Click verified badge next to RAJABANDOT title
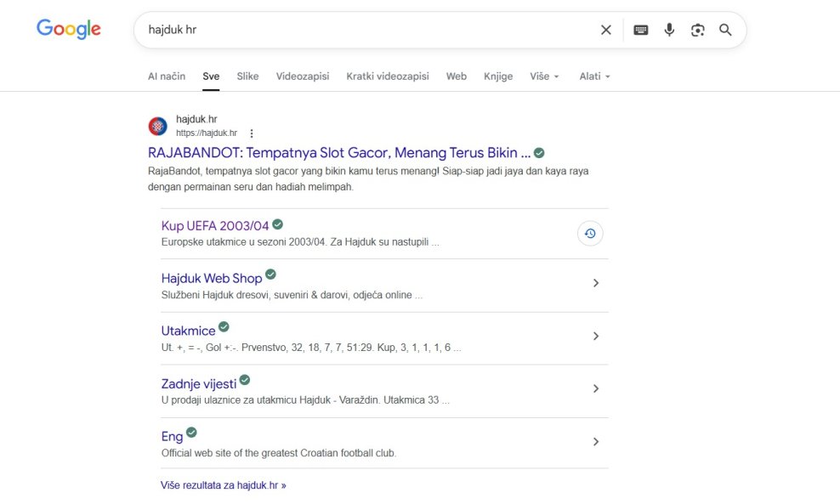The width and height of the screenshot is (840, 504). pos(540,153)
